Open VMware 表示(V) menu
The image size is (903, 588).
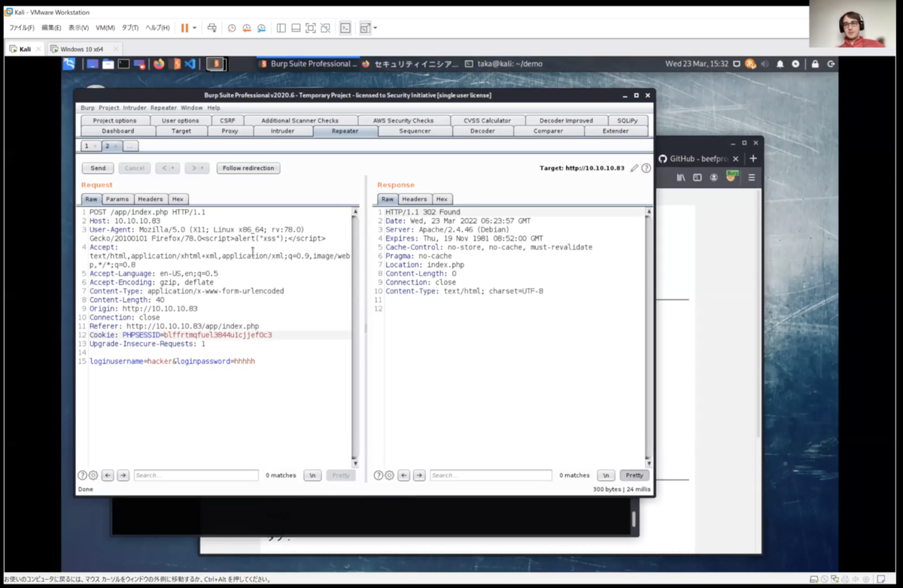pos(78,28)
